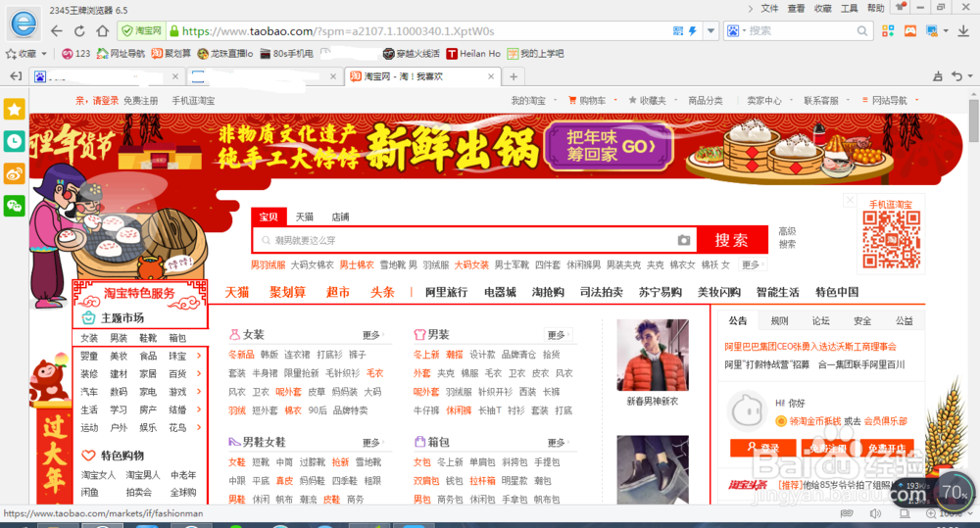
Task: Open the green clock history sidebar icon
Action: coord(15,141)
